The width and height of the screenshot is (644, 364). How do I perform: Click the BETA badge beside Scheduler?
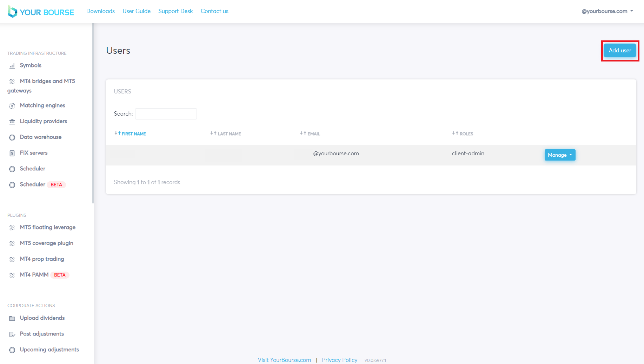[x=56, y=185]
